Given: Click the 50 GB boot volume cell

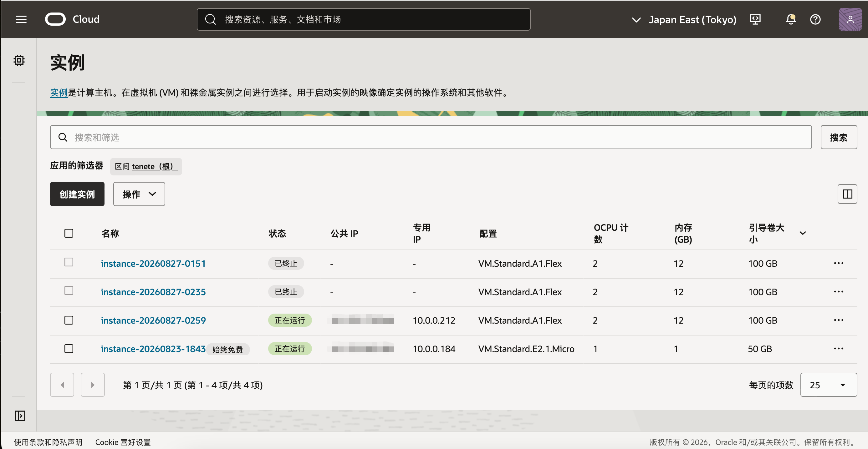Looking at the screenshot, I should 760,349.
